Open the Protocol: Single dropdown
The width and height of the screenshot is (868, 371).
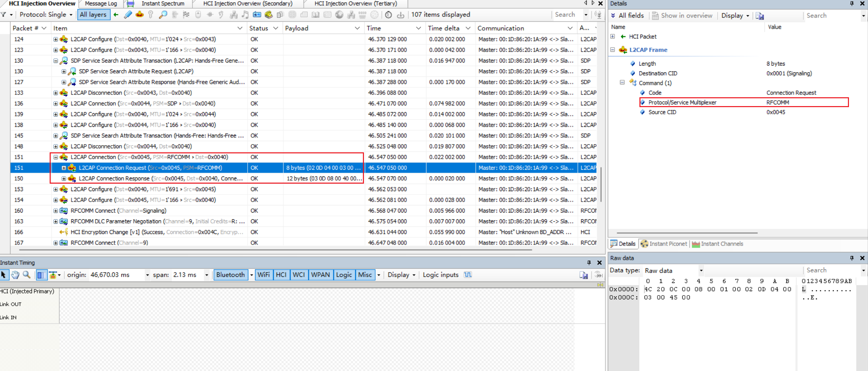[46, 15]
